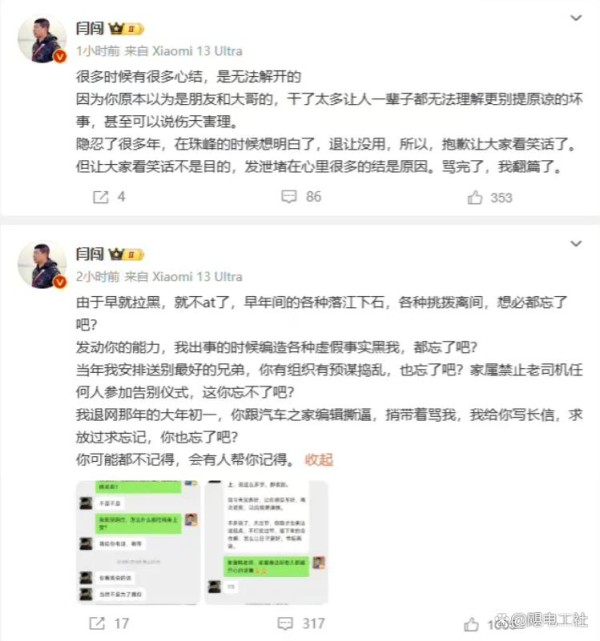Click the comment icon showing 86

[x=289, y=197]
